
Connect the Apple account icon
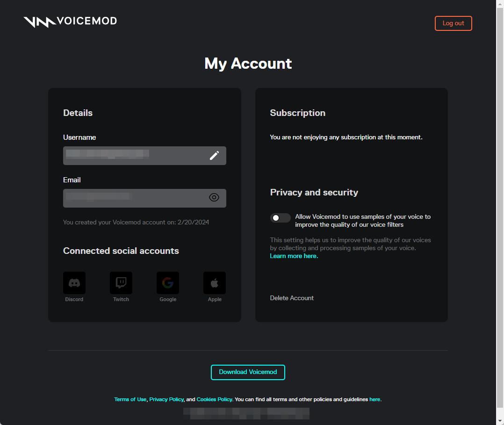tap(215, 283)
